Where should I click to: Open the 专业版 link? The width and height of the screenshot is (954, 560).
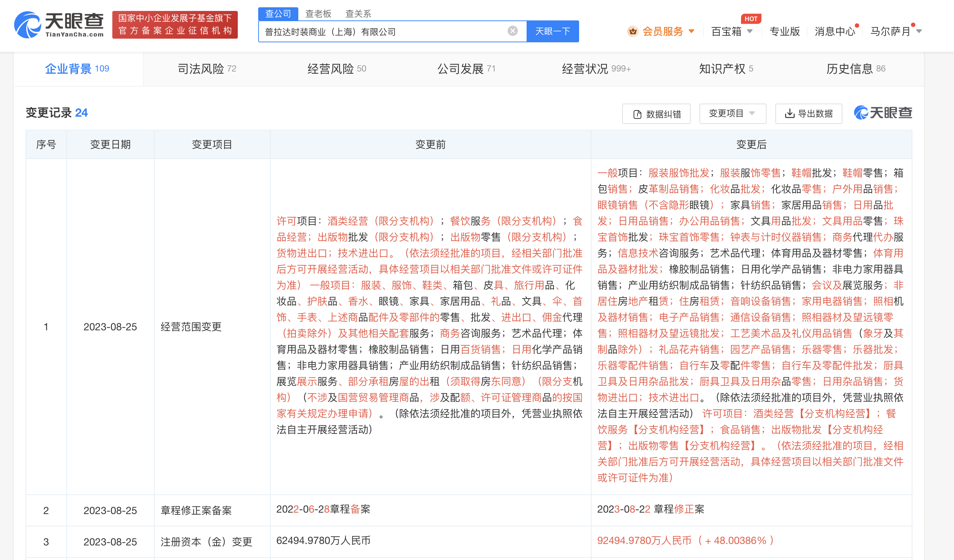[x=784, y=31]
